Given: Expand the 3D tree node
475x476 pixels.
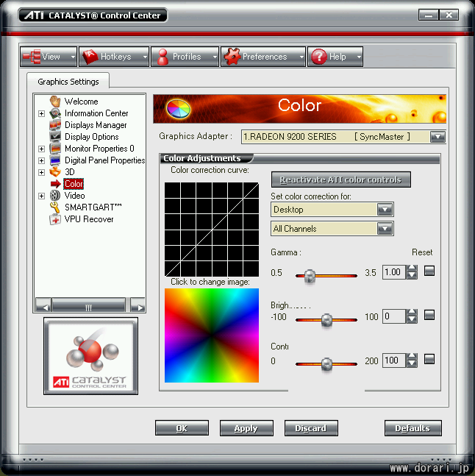Looking at the screenshot, I should point(42,172).
